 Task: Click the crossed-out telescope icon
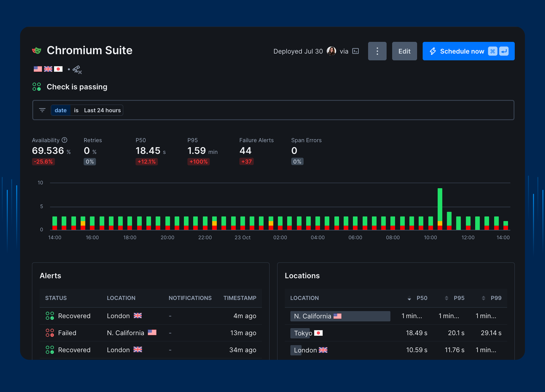[x=77, y=70]
